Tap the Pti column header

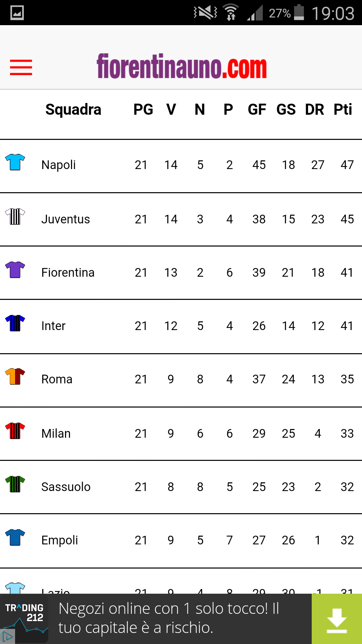pos(343,110)
